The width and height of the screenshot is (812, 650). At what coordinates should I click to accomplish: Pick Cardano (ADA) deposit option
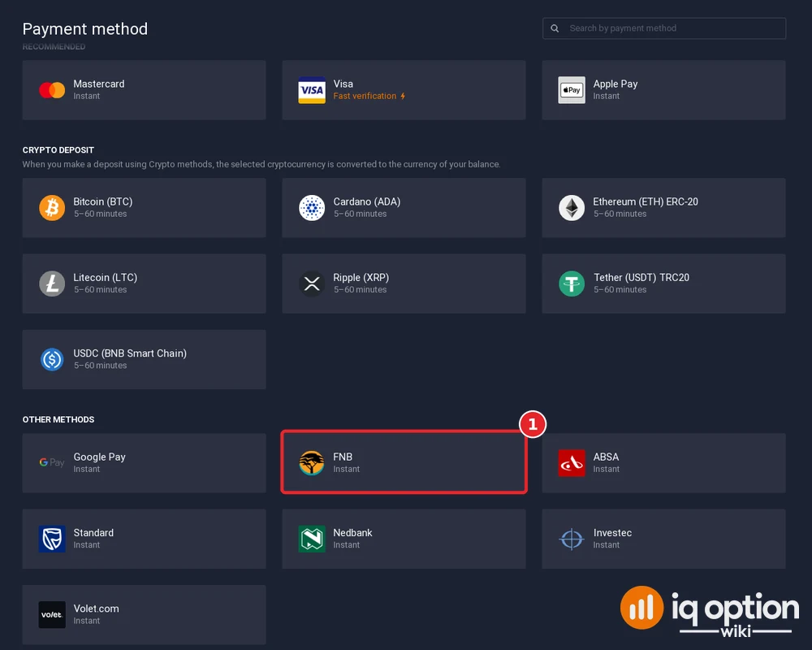(404, 208)
